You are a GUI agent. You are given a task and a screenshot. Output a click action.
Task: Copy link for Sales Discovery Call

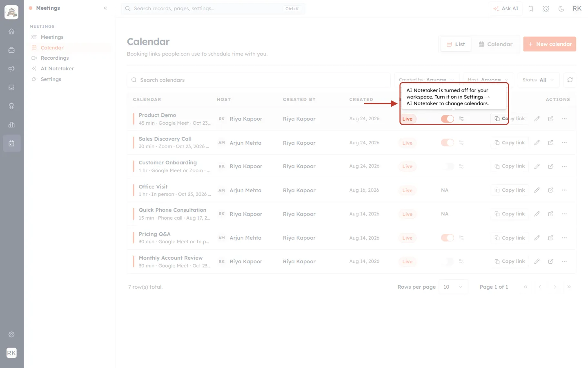click(x=510, y=143)
